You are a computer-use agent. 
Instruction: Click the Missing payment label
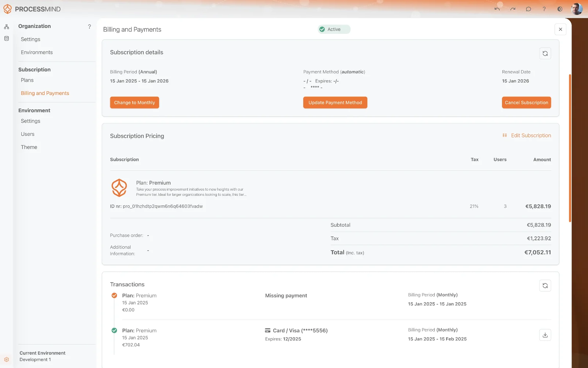click(x=286, y=296)
